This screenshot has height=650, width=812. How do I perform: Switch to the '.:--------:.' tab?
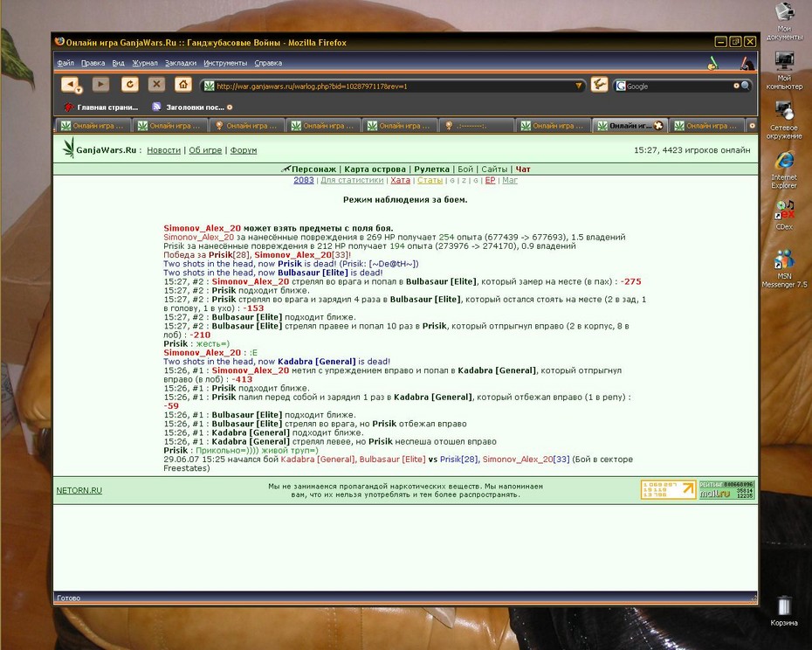pos(476,126)
